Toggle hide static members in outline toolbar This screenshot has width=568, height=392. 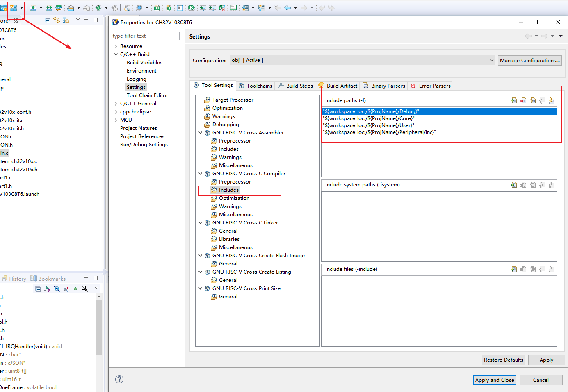(x=66, y=289)
